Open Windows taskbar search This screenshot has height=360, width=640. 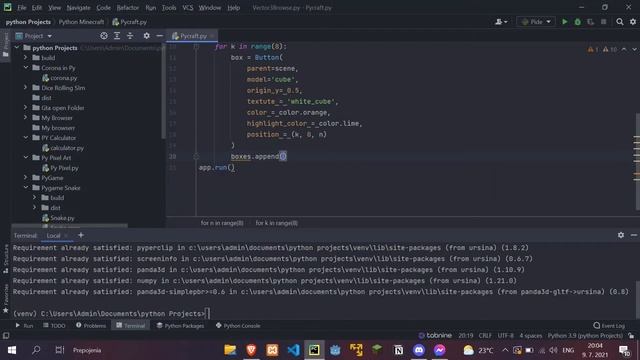coord(36,350)
